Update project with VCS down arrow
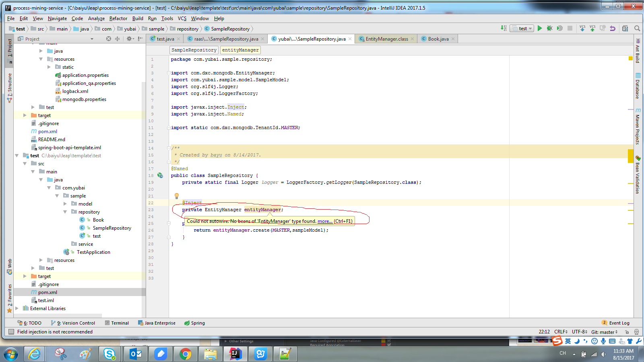Viewport: 644px width, 362px height. [x=582, y=28]
